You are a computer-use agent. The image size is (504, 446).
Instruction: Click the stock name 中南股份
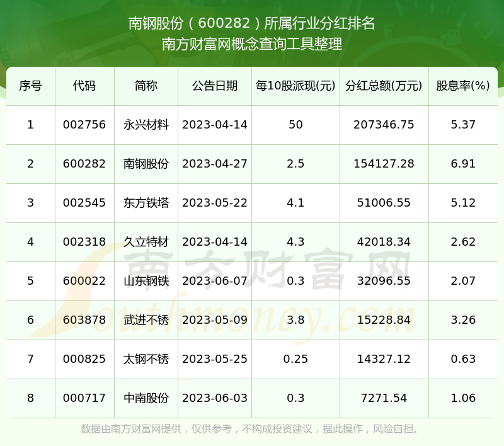pyautogui.click(x=146, y=398)
